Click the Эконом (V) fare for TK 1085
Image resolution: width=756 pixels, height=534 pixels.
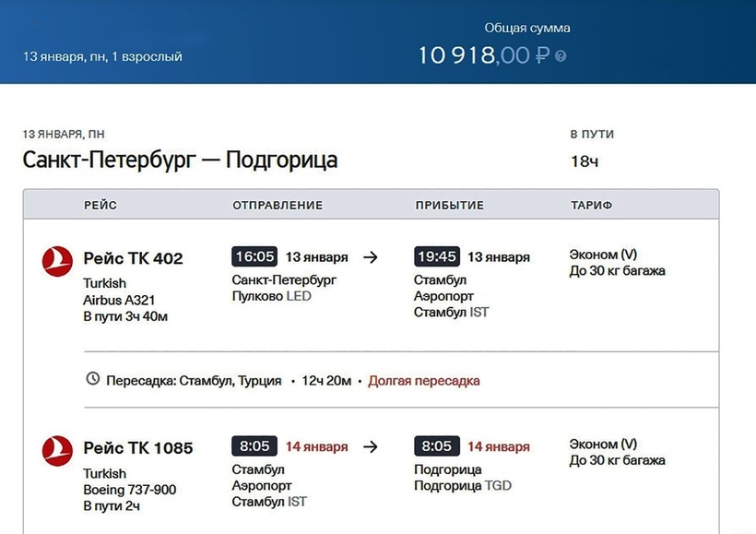(x=603, y=445)
